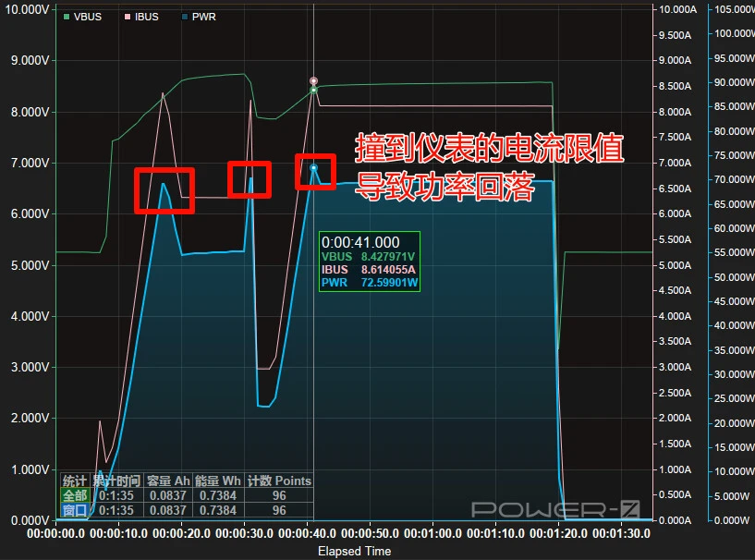Viewport: 755px width, 560px height.
Task: Click the Elapsed Time axis title
Action: 354,551
